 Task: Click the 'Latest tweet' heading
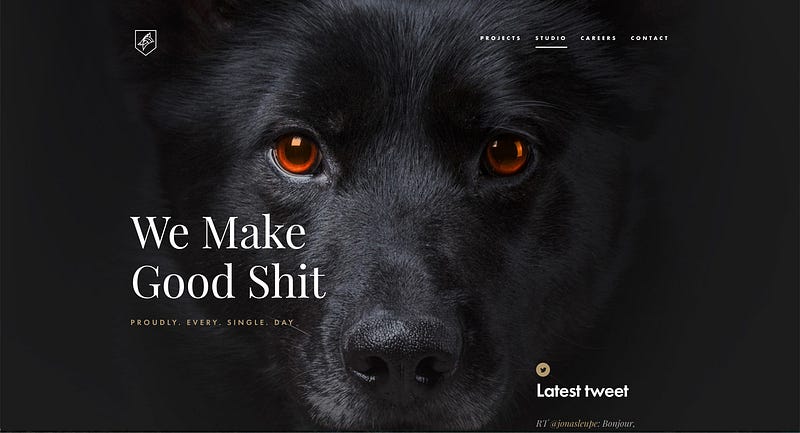tap(583, 391)
